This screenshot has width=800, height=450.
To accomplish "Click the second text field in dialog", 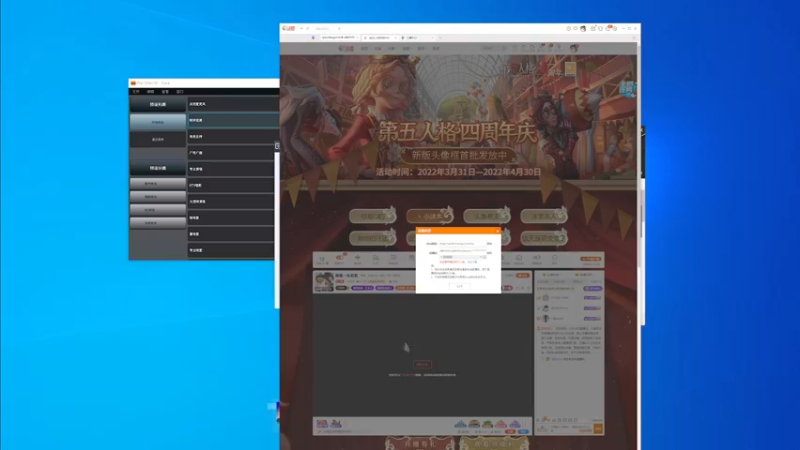I will [x=462, y=251].
